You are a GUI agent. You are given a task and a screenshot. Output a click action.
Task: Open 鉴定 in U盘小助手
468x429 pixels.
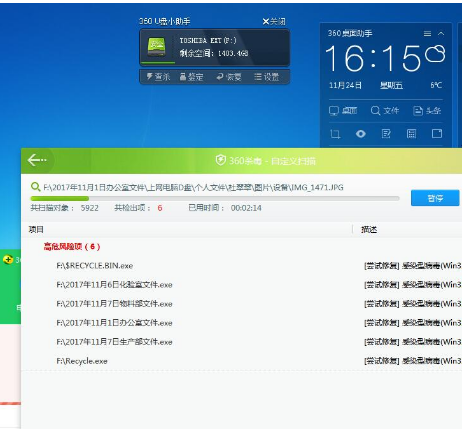coord(192,77)
